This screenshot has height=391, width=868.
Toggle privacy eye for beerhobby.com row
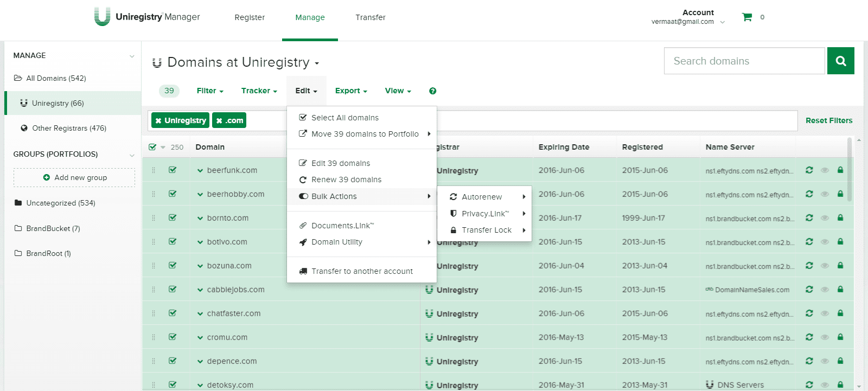825,194
